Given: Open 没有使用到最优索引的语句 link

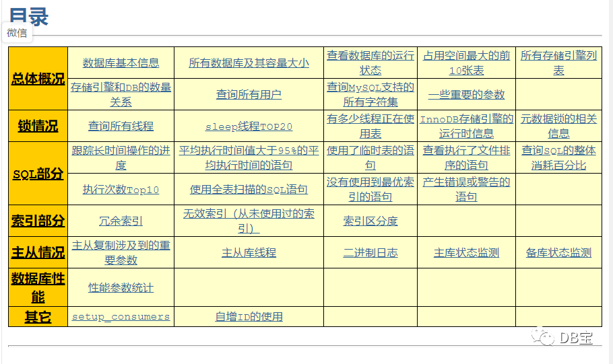Looking at the screenshot, I should click(370, 190).
